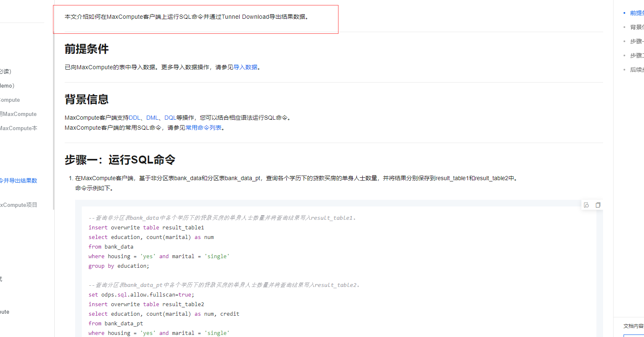Select sidebar entry ending with MaxCompute本
The width and height of the screenshot is (644, 337).
(19, 128)
